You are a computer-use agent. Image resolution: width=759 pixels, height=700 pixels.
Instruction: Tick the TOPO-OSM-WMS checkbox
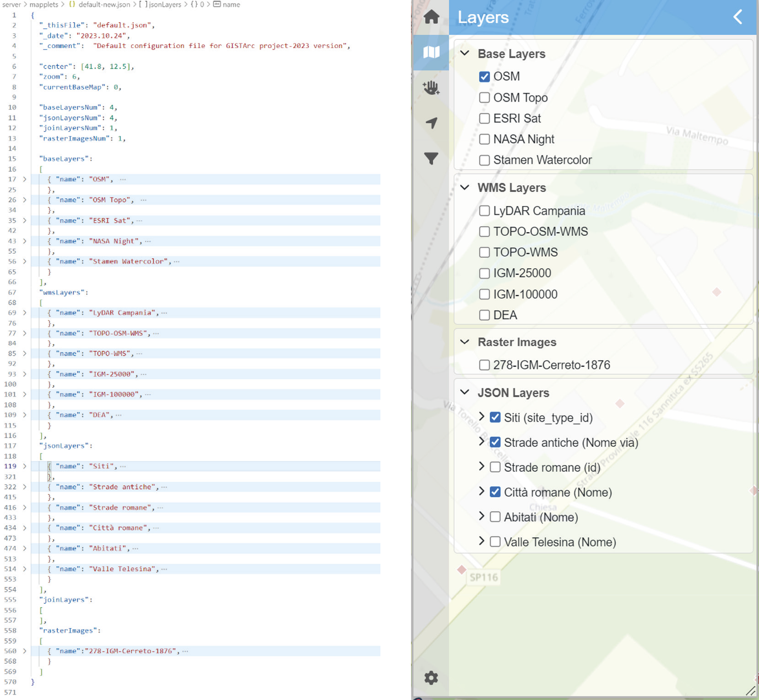click(484, 231)
